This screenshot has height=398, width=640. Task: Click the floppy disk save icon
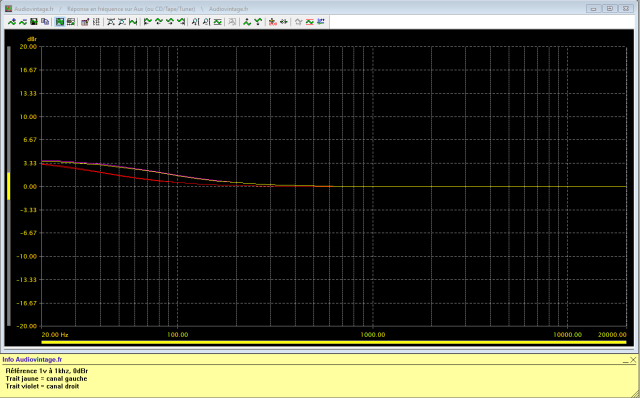point(34,22)
